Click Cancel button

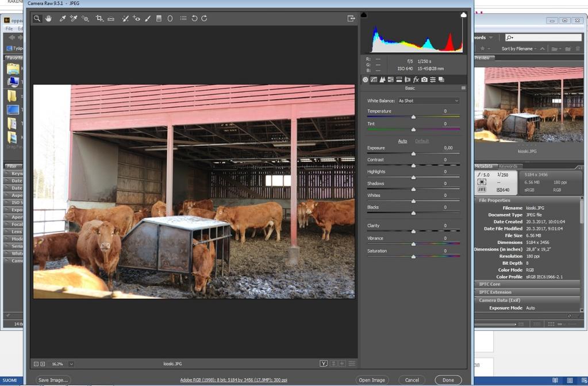tap(412, 380)
